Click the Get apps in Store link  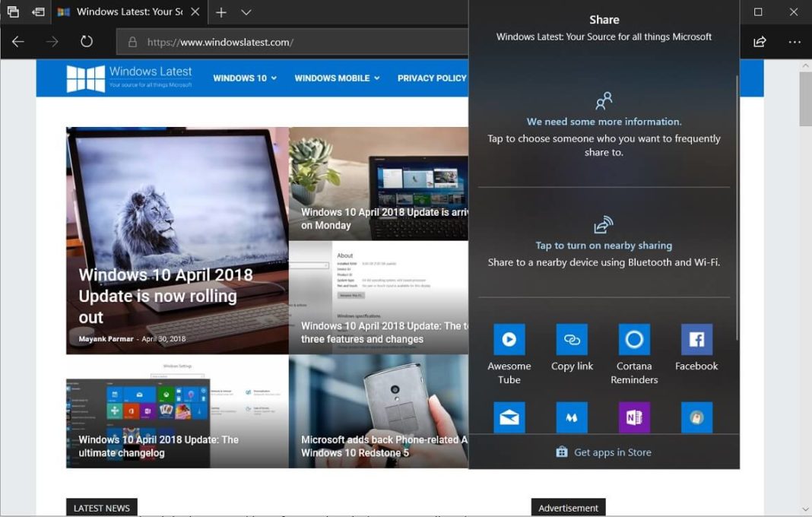coord(603,452)
